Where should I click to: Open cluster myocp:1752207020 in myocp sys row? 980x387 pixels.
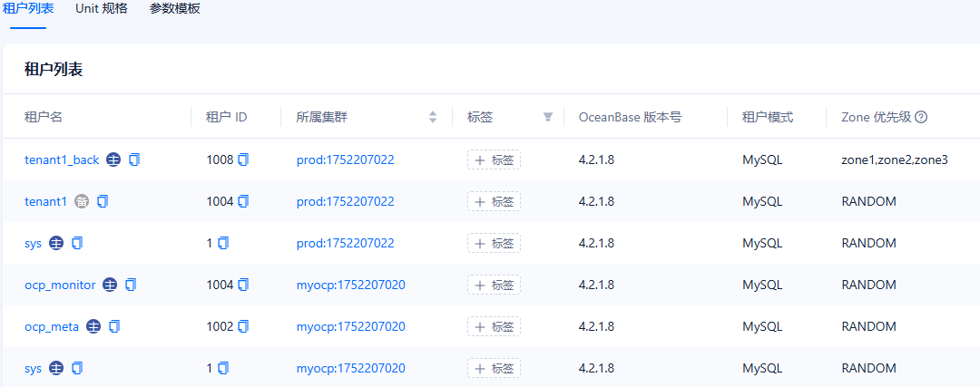click(350, 368)
